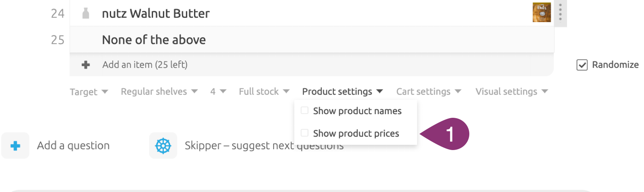
Task: Collapse the Product settings menu
Action: point(342,92)
